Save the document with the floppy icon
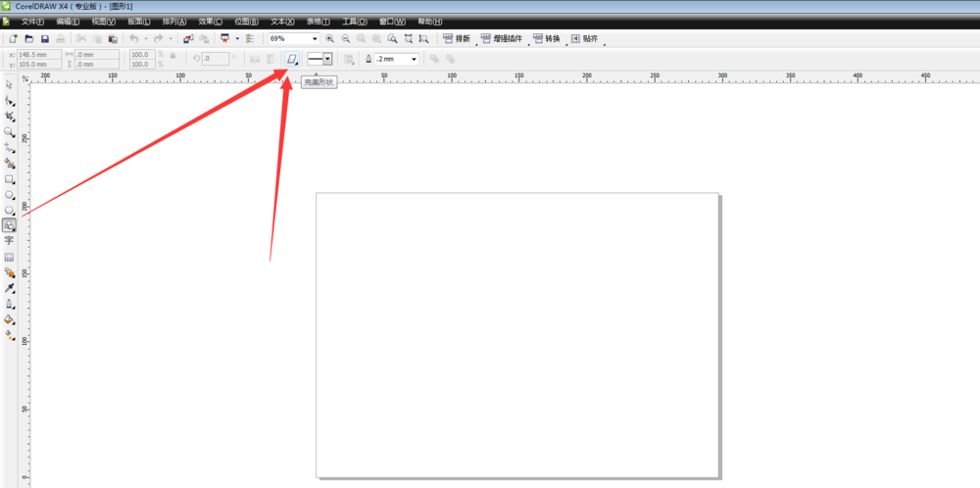The width and height of the screenshot is (980, 488). click(x=45, y=39)
